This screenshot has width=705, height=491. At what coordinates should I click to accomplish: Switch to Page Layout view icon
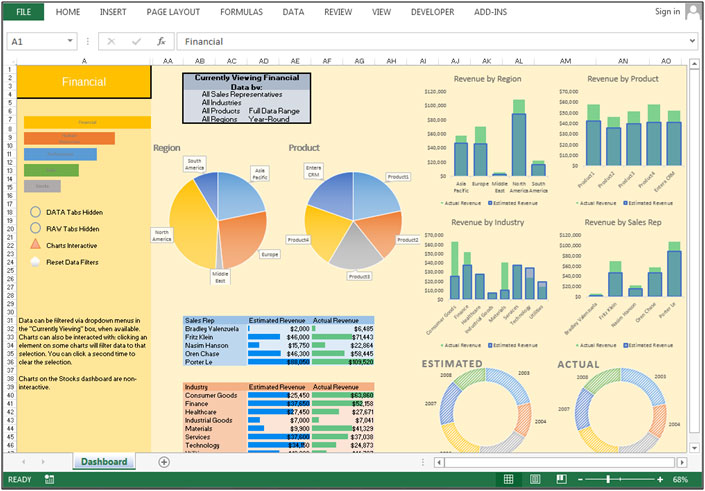coord(535,480)
